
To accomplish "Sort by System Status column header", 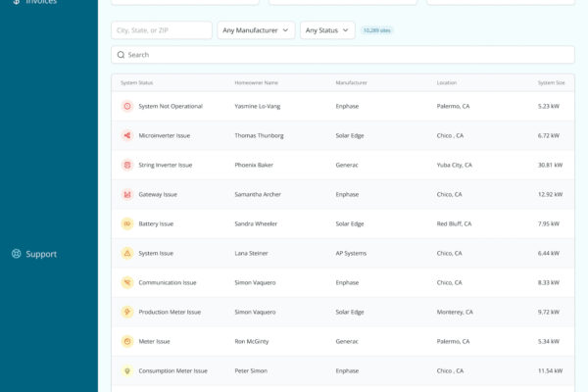I will pyautogui.click(x=137, y=82).
